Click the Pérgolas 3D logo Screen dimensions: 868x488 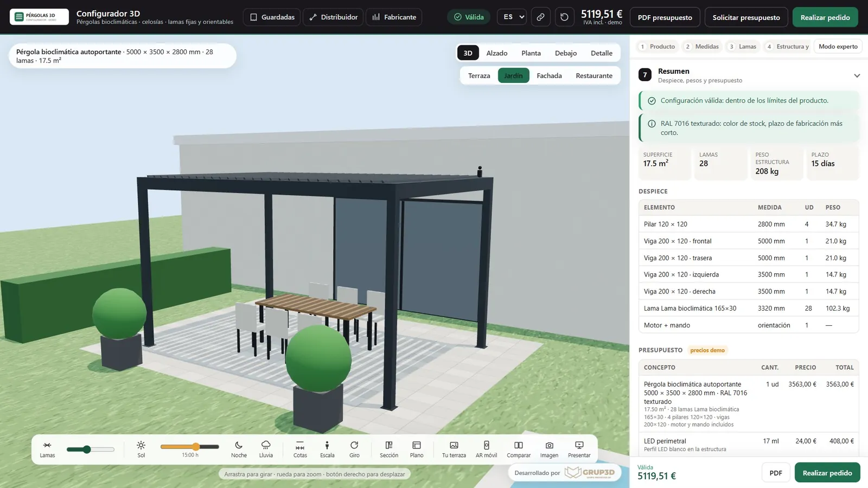click(39, 17)
